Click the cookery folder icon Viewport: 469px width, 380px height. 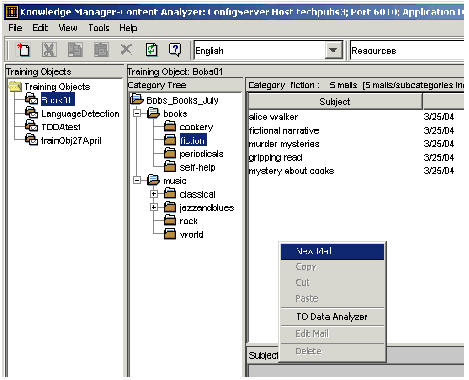click(x=170, y=126)
